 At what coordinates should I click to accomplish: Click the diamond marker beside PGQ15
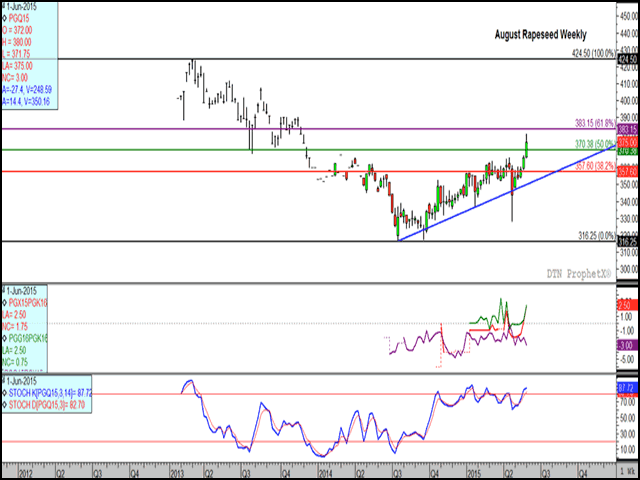click(x=5, y=18)
